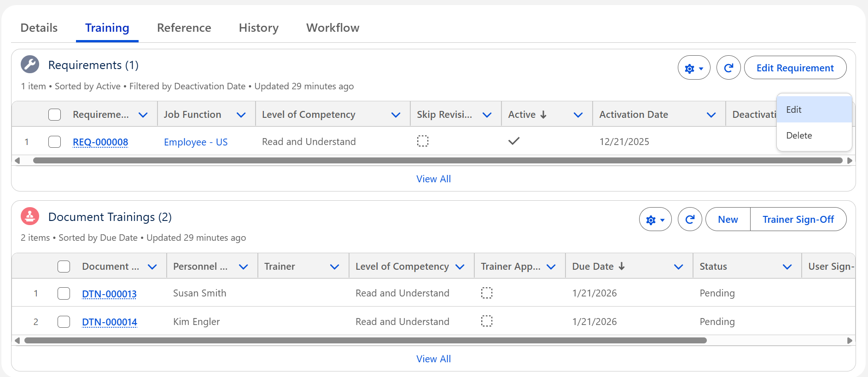Screen dimensions: 868x377
Task: Switch to the Workflow tab
Action: coord(332,28)
